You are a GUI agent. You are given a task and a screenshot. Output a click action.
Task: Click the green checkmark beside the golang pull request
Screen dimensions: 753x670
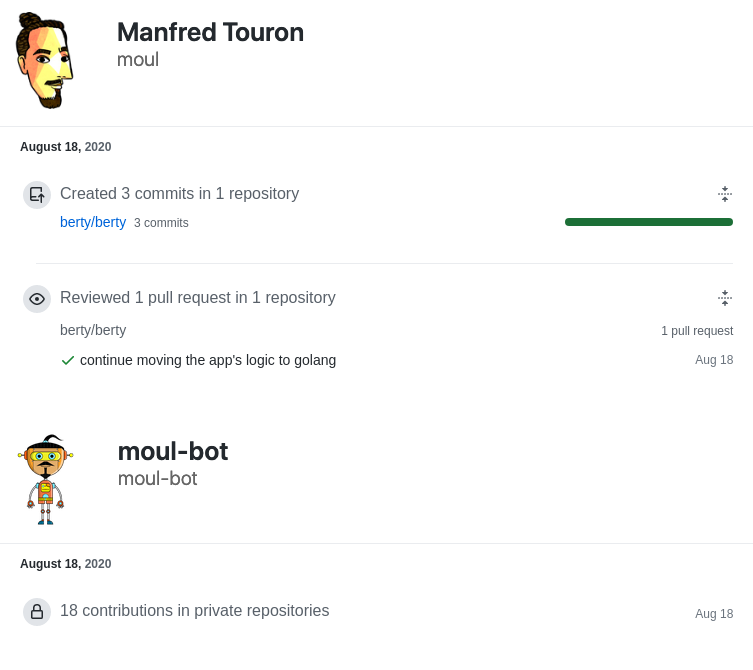[x=68, y=360]
